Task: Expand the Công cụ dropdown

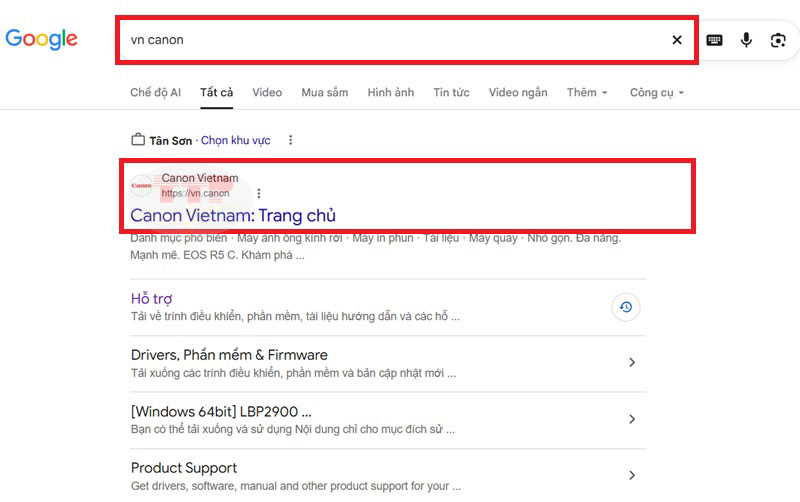Action: click(x=657, y=92)
